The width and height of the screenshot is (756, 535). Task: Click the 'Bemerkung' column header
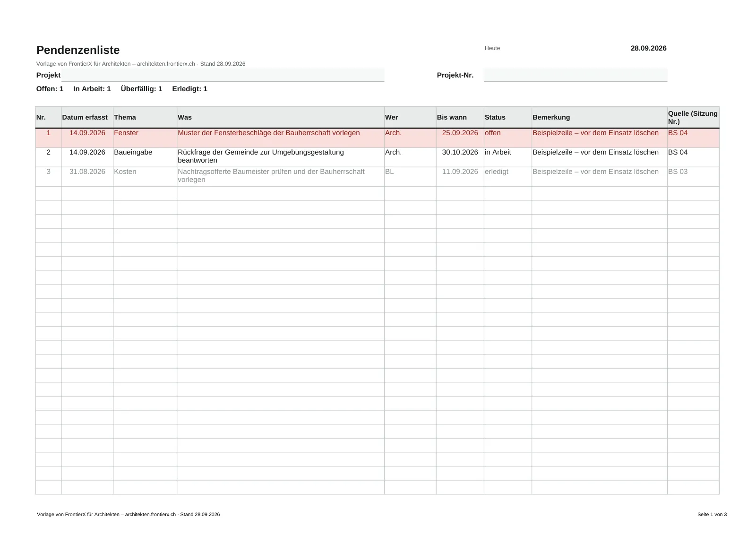point(600,117)
